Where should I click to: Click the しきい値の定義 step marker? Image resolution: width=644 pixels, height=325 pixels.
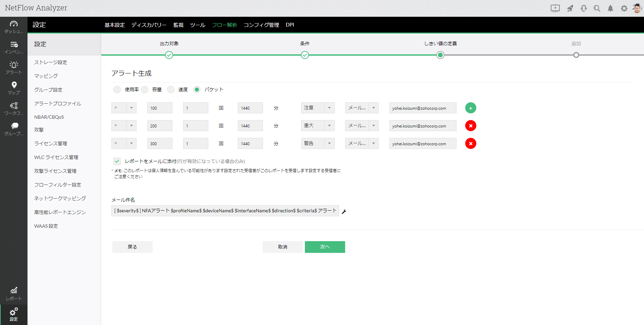pos(440,55)
